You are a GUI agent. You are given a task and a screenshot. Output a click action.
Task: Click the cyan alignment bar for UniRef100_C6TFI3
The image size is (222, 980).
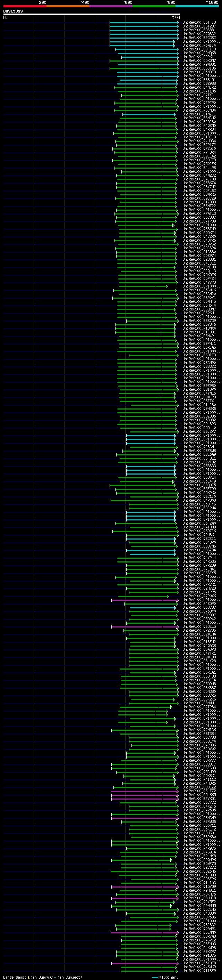pyautogui.click(x=144, y=23)
